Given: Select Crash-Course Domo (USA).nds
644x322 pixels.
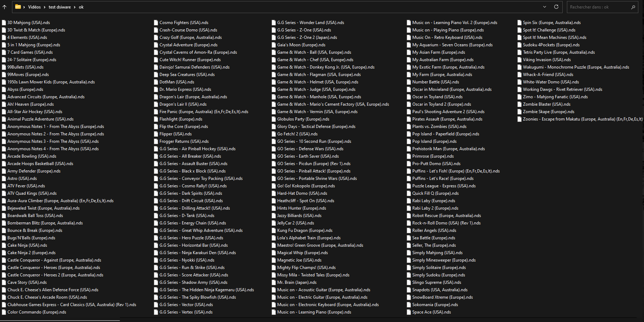Looking at the screenshot, I should pos(188,30).
